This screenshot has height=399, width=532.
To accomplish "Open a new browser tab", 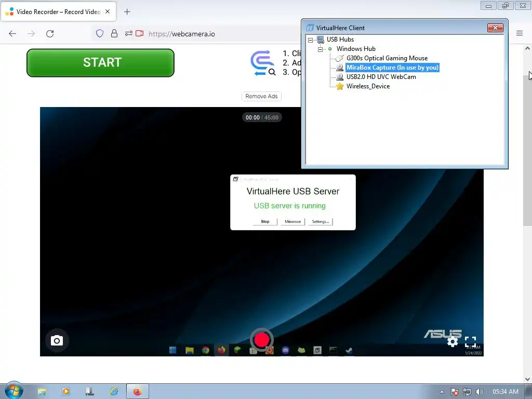I will [x=127, y=12].
